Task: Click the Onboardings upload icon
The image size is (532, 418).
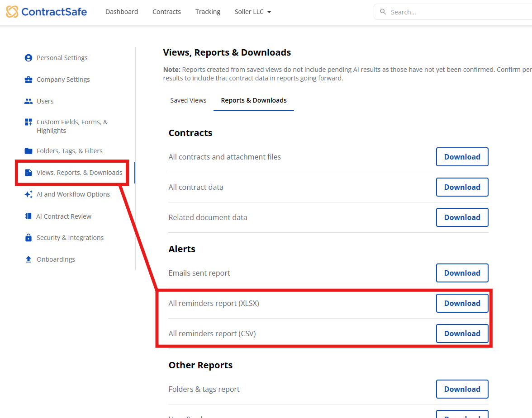Action: click(28, 259)
